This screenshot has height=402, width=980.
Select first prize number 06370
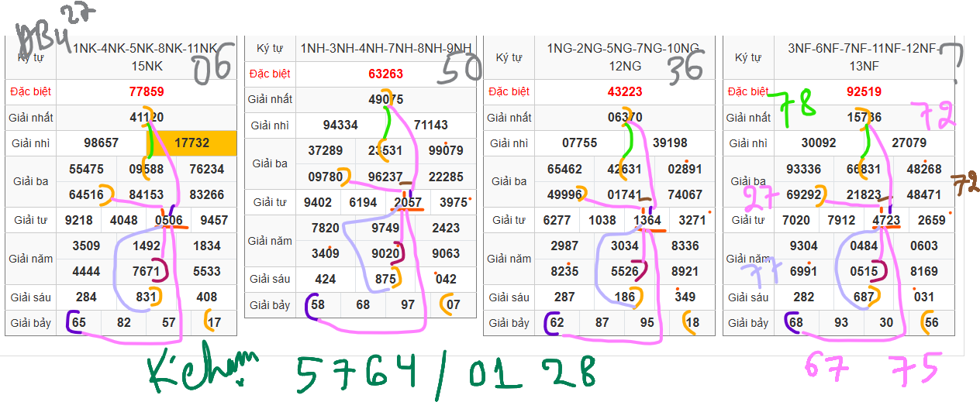[x=625, y=117]
